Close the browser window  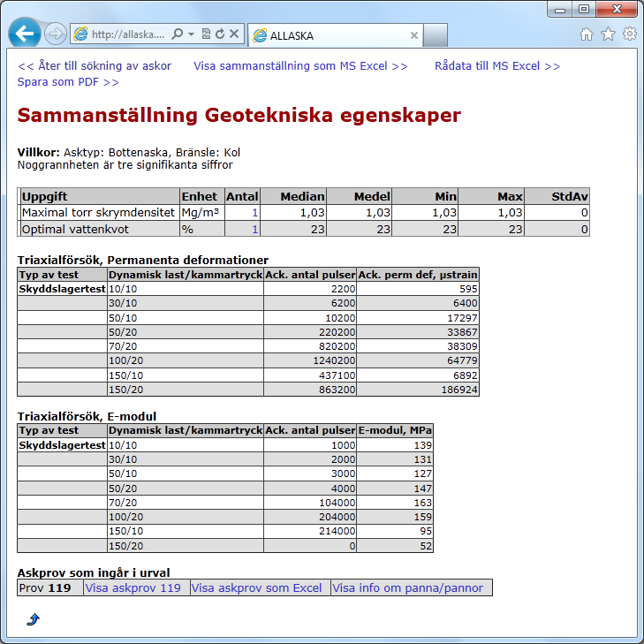click(x=617, y=10)
